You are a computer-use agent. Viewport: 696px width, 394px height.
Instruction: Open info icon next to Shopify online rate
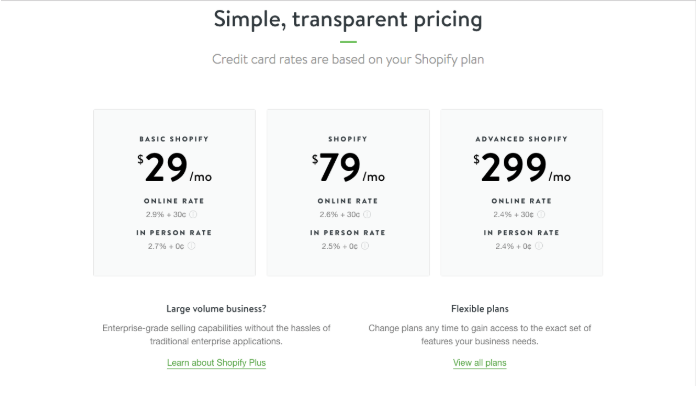tap(367, 214)
